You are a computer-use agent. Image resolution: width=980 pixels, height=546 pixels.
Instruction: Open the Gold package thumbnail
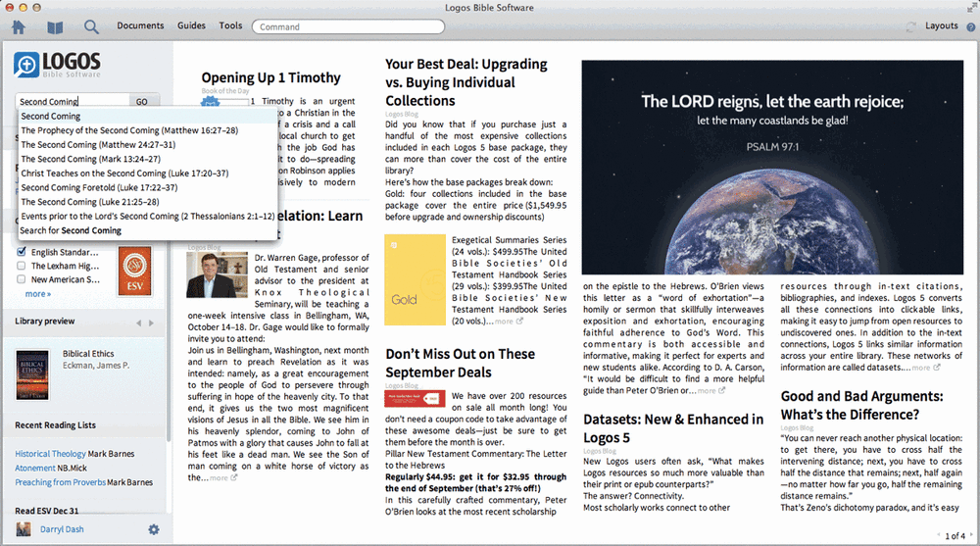[415, 279]
